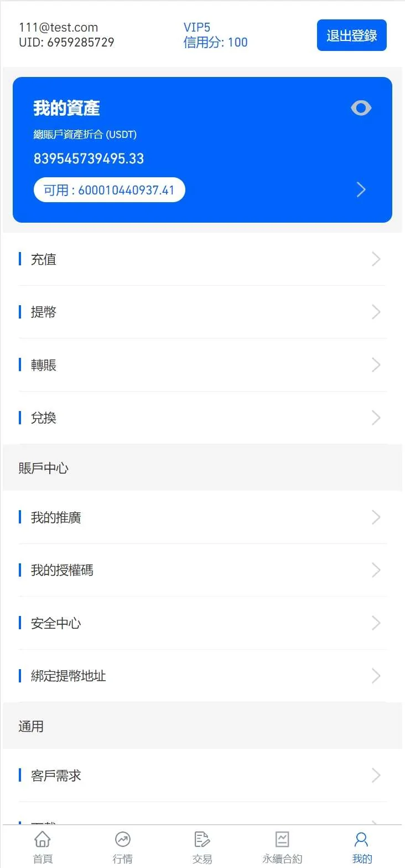Click the 我的資產 blue asset card title
Viewport: 405px width, 868px height.
pyautogui.click(x=66, y=108)
